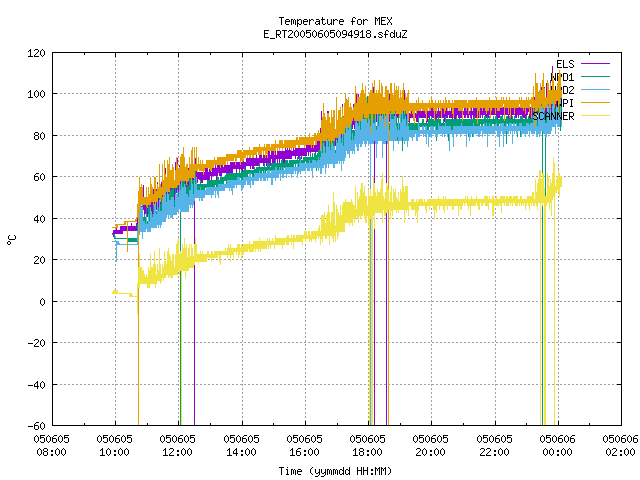
Task: Click the y-axis value -20
Action: pos(36,343)
